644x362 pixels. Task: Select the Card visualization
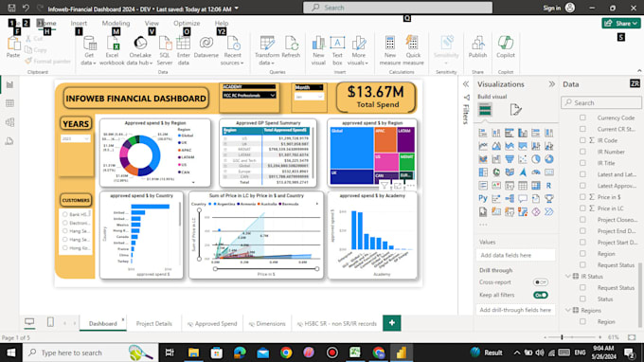(x=548, y=172)
